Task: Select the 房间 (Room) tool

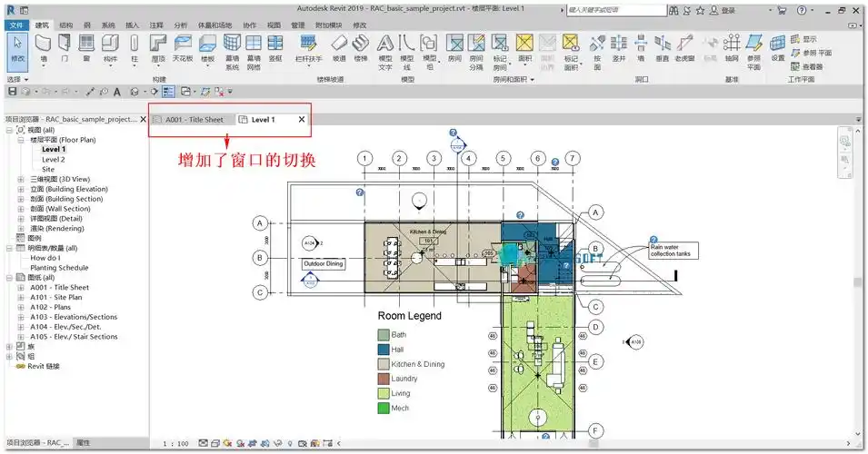Action: [454, 49]
